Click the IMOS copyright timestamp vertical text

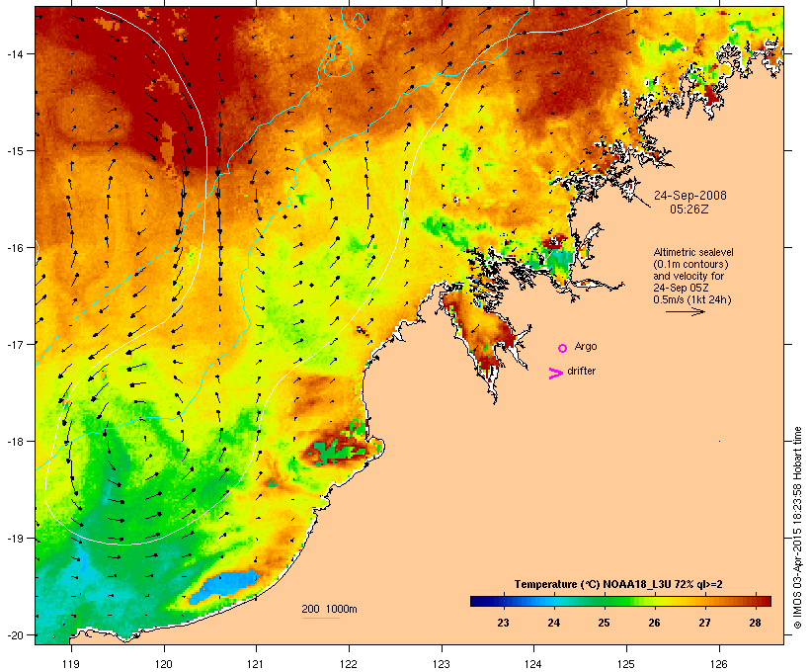(798, 528)
